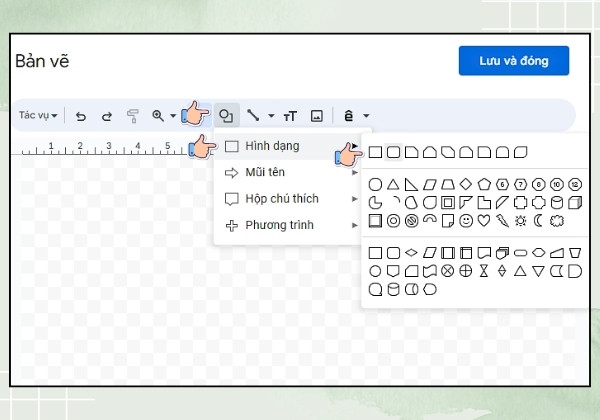Image resolution: width=600 pixels, height=420 pixels.
Task: Insert the hexagon shape labeled 6
Action: (502, 184)
